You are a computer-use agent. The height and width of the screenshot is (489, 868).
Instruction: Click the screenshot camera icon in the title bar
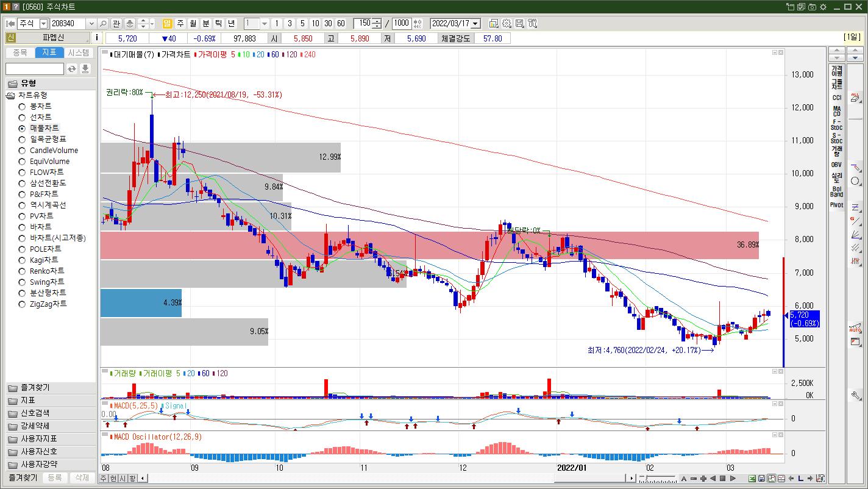click(812, 7)
